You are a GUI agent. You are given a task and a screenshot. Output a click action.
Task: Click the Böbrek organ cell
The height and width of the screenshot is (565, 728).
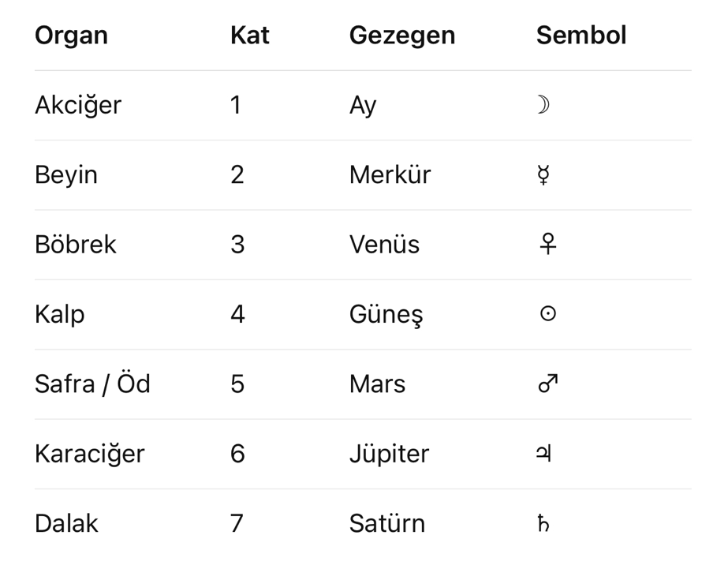75,245
